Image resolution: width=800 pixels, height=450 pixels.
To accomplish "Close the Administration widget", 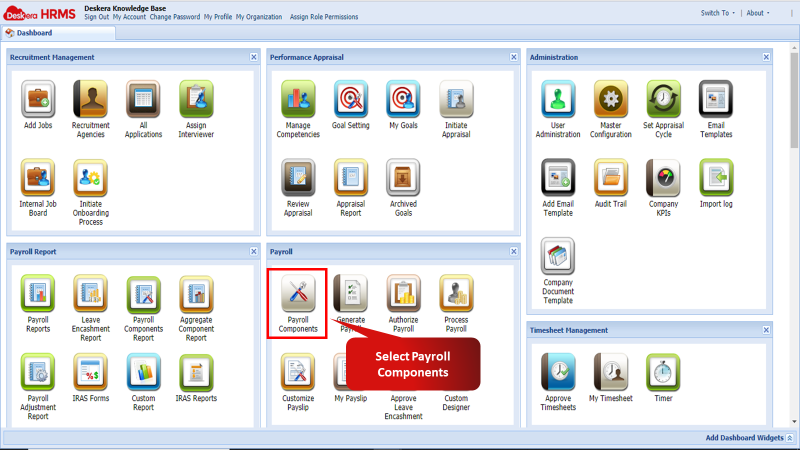I will coord(766,57).
